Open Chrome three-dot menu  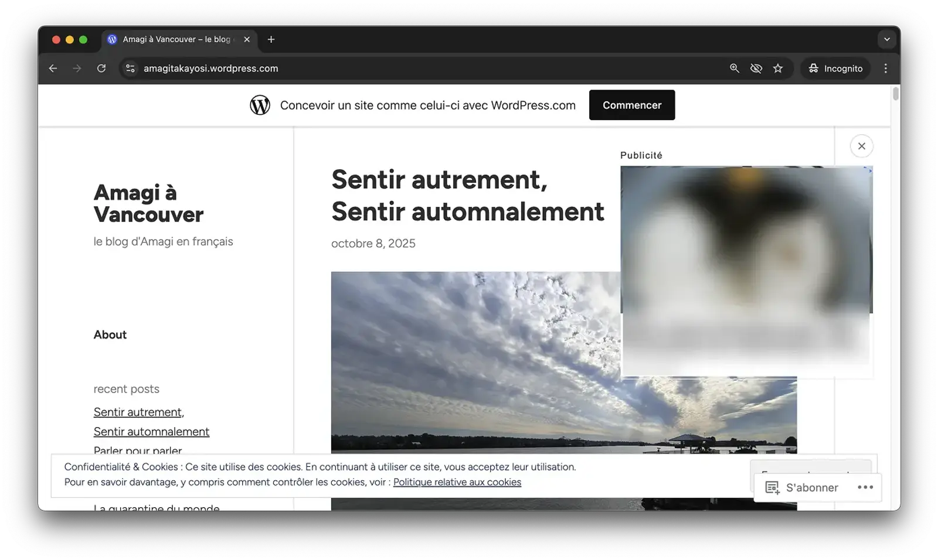pos(885,69)
